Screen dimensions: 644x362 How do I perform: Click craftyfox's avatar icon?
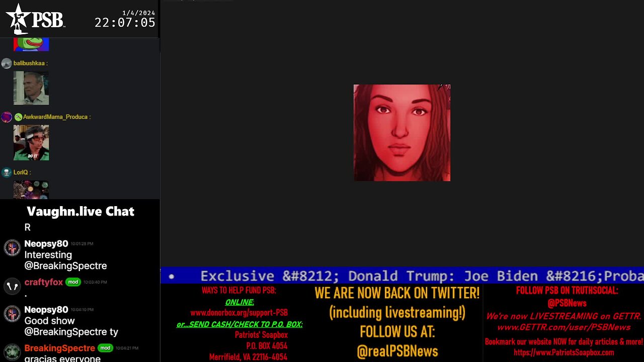pyautogui.click(x=12, y=287)
